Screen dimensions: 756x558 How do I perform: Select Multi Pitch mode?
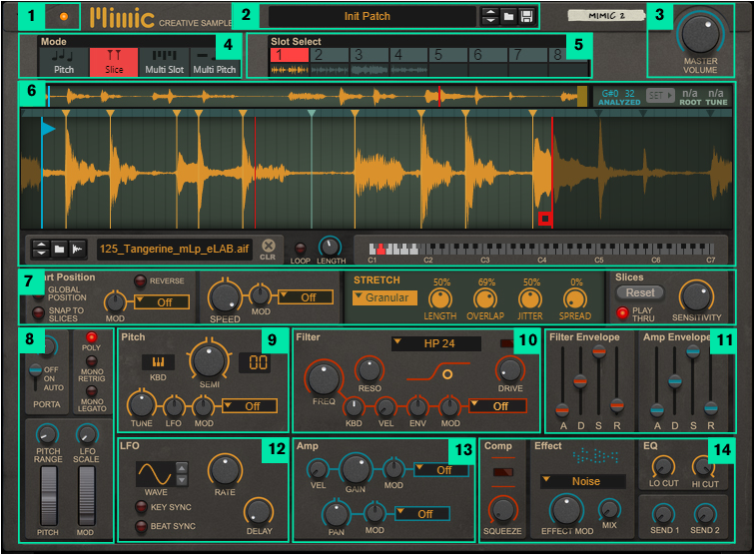tap(214, 62)
